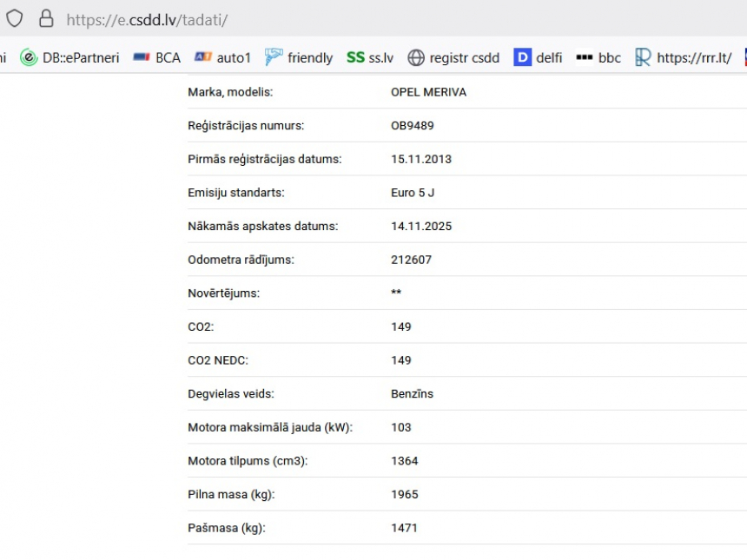The height and width of the screenshot is (560, 747).
Task: Open the registr csdd bookmark
Action: [x=453, y=57]
